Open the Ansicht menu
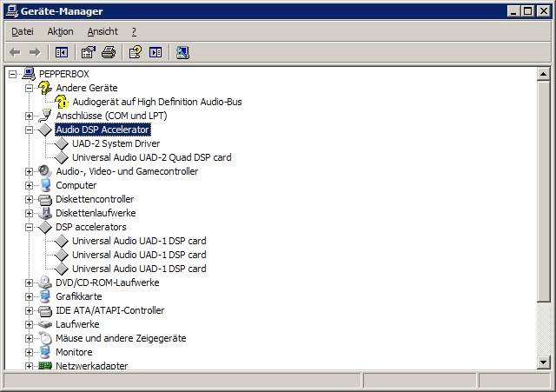Screen dimensions: 556x392 click(103, 31)
